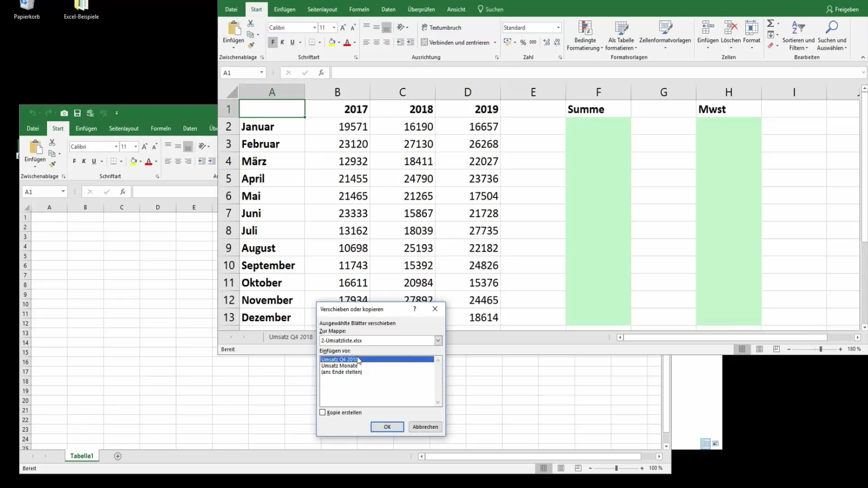Toggle bold F button in back window
The image size is (868, 488).
point(74,161)
